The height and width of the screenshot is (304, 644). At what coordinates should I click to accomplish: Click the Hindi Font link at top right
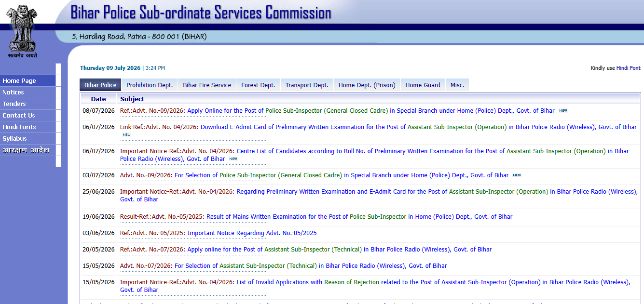[x=629, y=68]
